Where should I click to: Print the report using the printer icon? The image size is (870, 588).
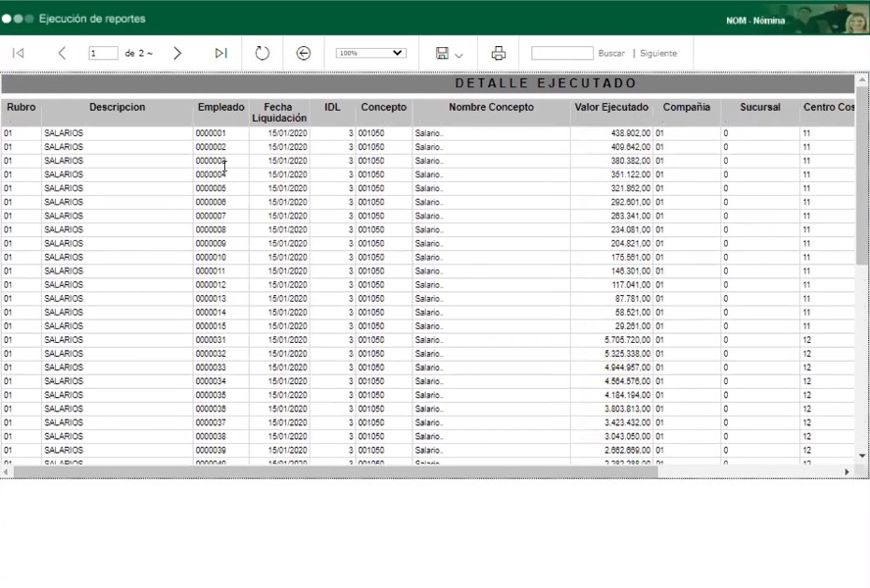[499, 53]
